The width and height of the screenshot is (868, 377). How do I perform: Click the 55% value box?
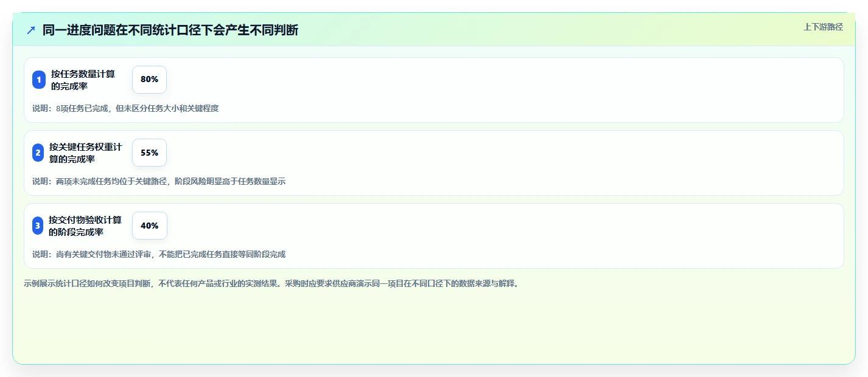coord(149,153)
